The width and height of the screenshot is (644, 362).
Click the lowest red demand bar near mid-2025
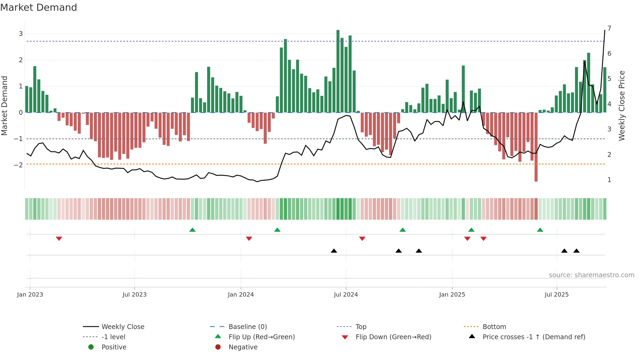click(x=536, y=147)
